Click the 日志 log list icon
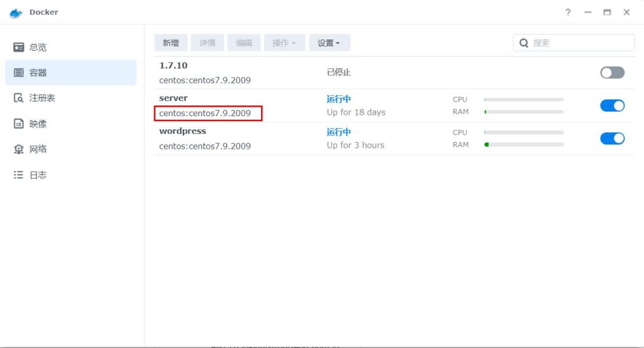The image size is (644, 348). (x=19, y=175)
